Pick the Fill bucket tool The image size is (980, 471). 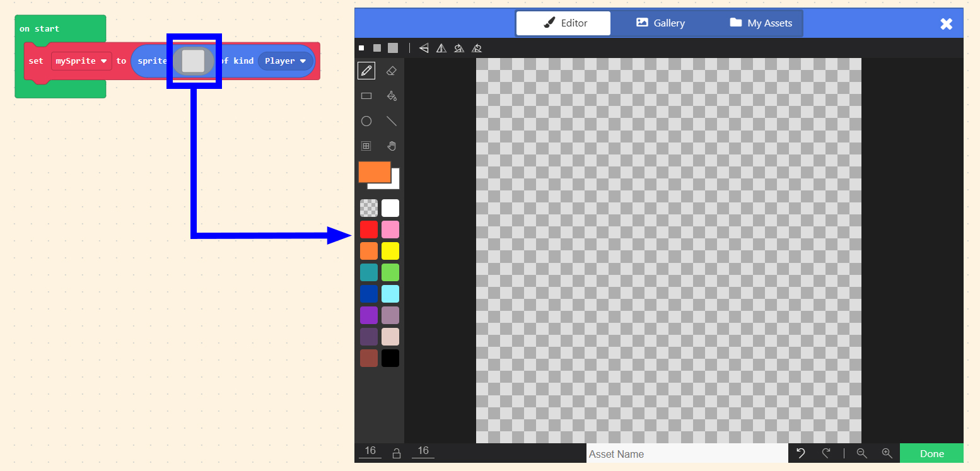(x=391, y=96)
